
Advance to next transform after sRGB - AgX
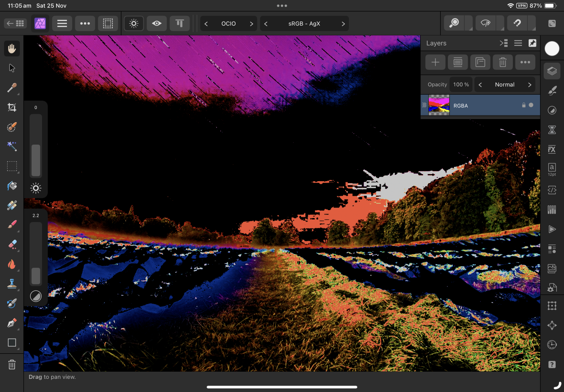343,24
